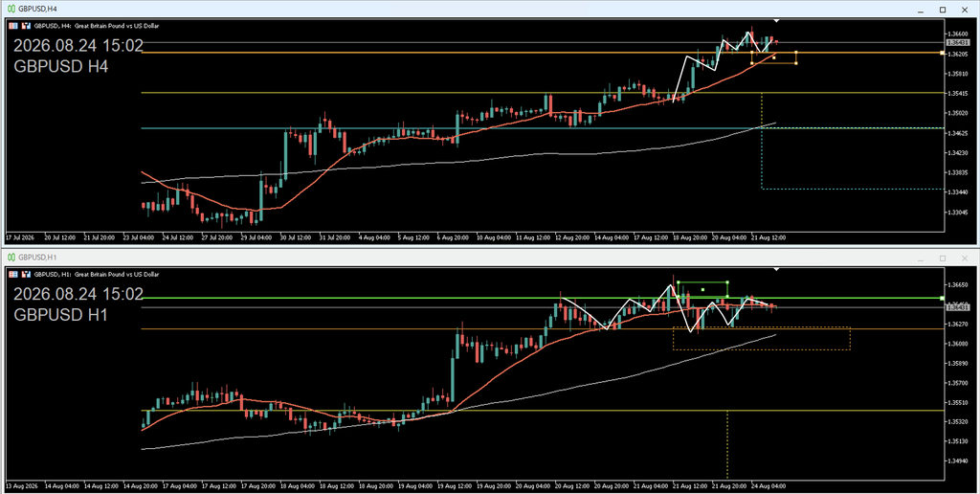Select the green horizontal line handle on H1 chart

point(942,299)
